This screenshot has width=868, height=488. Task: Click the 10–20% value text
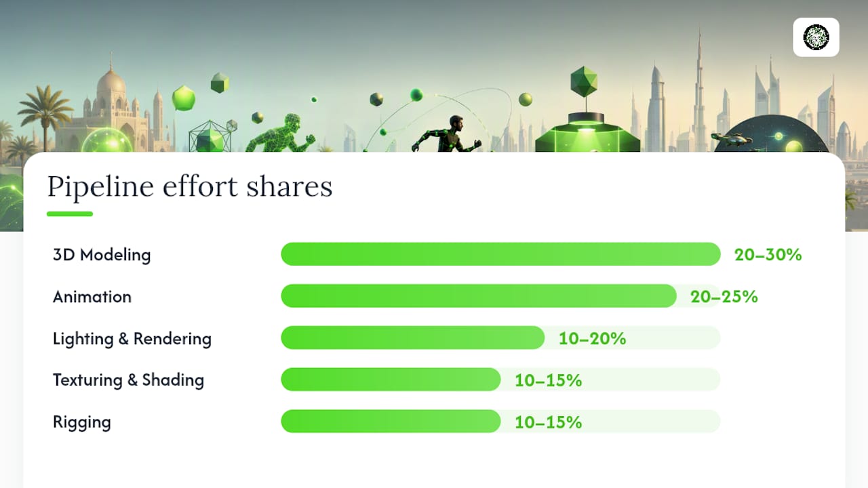pyautogui.click(x=593, y=338)
